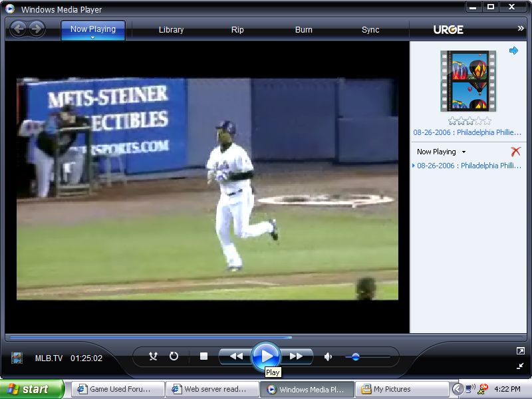This screenshot has width=532, height=399.
Task: Click the seek bar progress track
Action: [265, 338]
